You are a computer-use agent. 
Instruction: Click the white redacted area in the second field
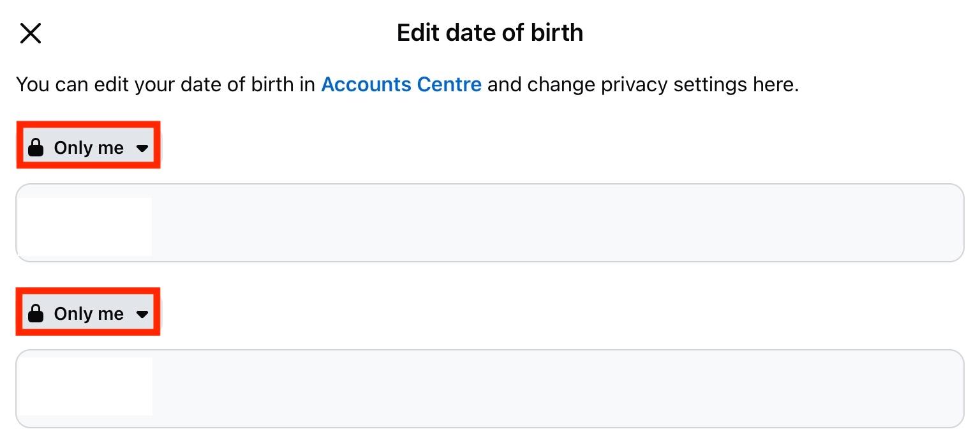coord(85,386)
